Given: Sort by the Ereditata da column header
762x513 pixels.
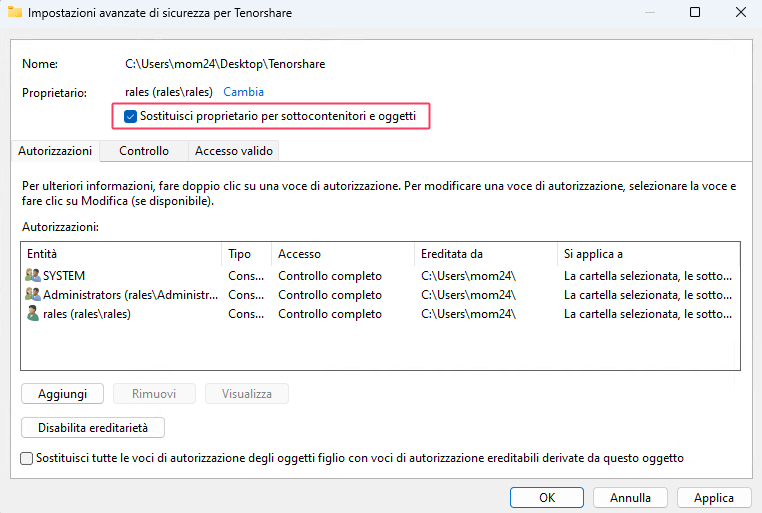Looking at the screenshot, I should click(x=484, y=254).
